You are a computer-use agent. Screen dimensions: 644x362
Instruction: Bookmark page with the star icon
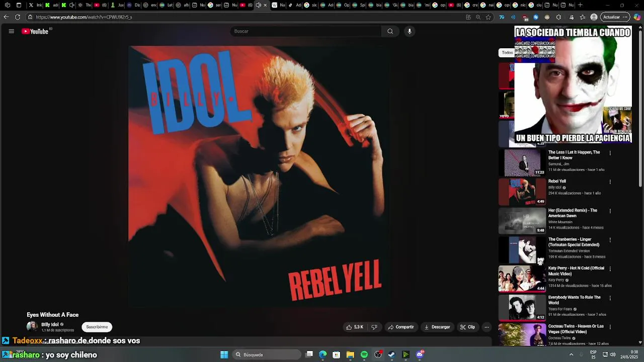pyautogui.click(x=488, y=17)
